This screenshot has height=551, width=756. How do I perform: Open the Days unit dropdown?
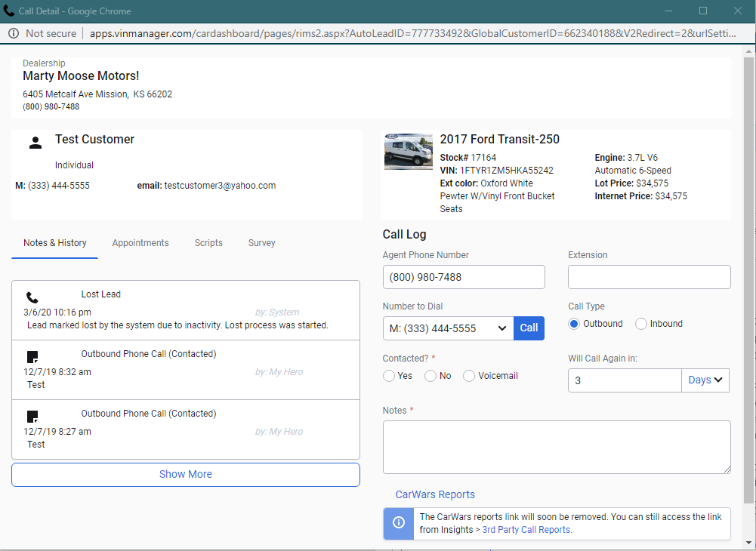pos(705,380)
